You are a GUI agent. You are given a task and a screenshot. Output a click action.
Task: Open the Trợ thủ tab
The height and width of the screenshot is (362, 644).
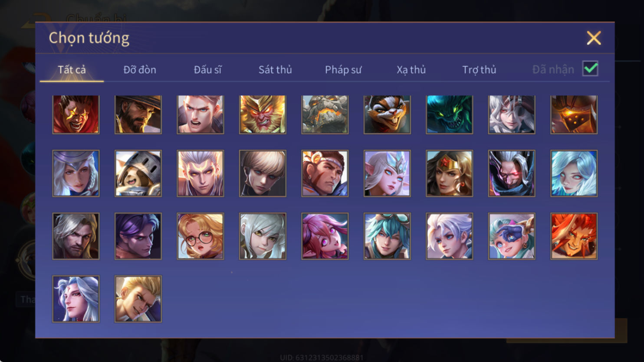[479, 69]
